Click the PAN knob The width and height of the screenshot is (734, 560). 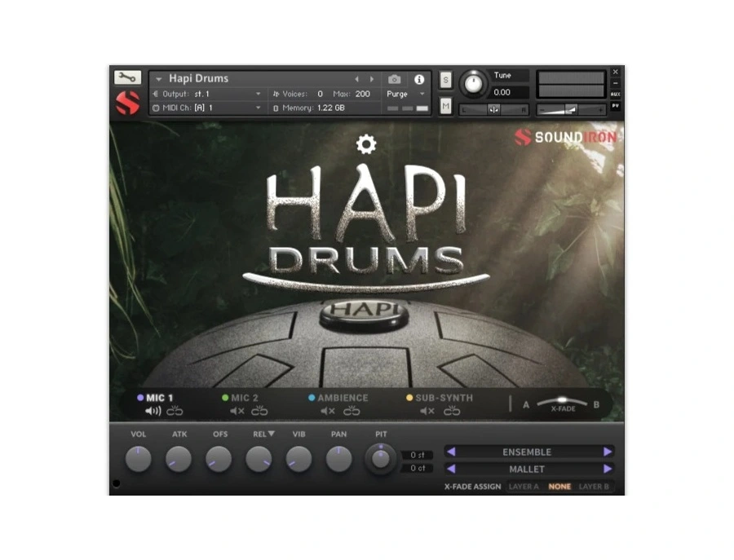pos(339,458)
